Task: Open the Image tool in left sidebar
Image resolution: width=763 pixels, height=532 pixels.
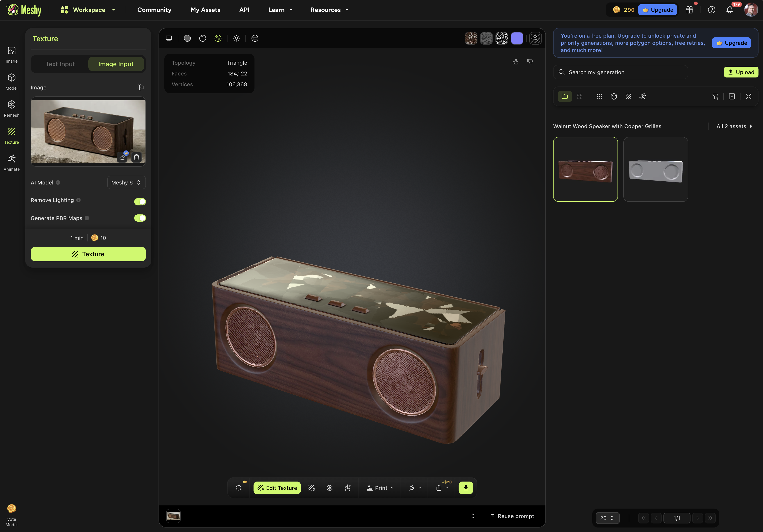Action: pyautogui.click(x=12, y=55)
